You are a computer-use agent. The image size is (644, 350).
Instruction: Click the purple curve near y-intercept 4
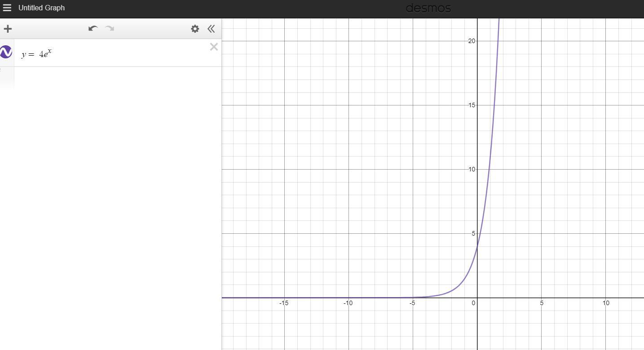[477, 246]
